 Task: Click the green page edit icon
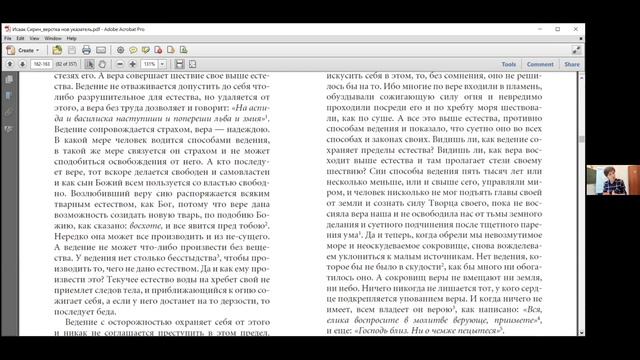click(x=184, y=50)
